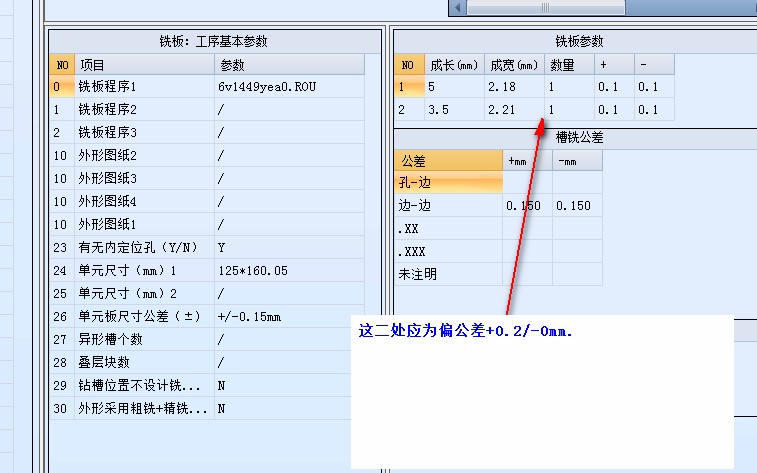Select the .XX tolerance row
Image resolution: width=757 pixels, height=473 pixels.
pyautogui.click(x=498, y=228)
